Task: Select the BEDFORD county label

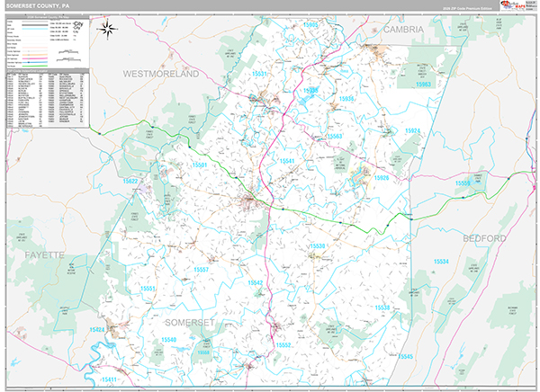Action: pos(484,238)
